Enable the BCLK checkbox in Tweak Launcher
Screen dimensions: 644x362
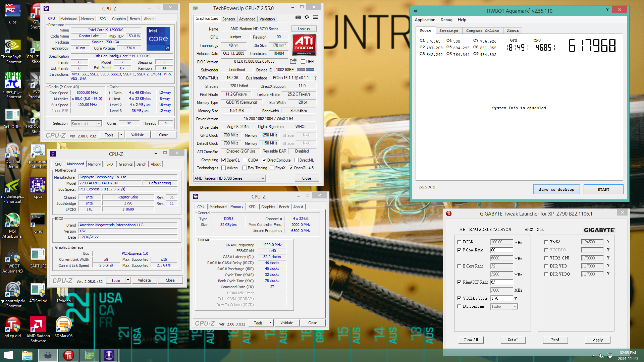(x=459, y=242)
